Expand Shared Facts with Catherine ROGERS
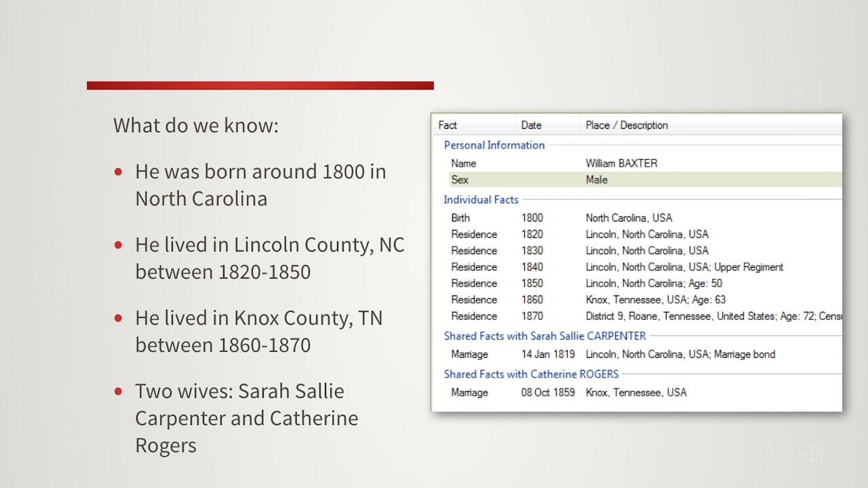The image size is (868, 488). (531, 374)
